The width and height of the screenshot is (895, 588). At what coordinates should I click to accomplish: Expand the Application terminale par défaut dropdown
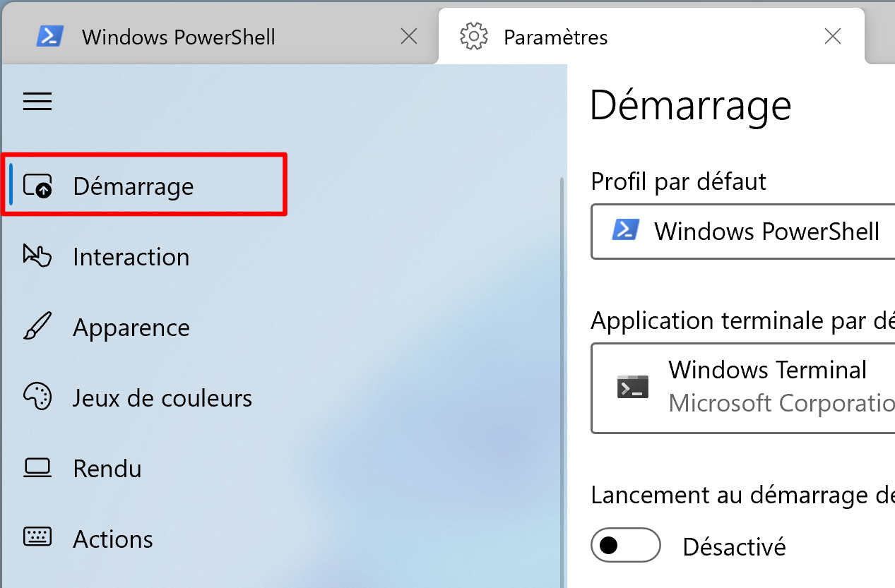coord(743,388)
